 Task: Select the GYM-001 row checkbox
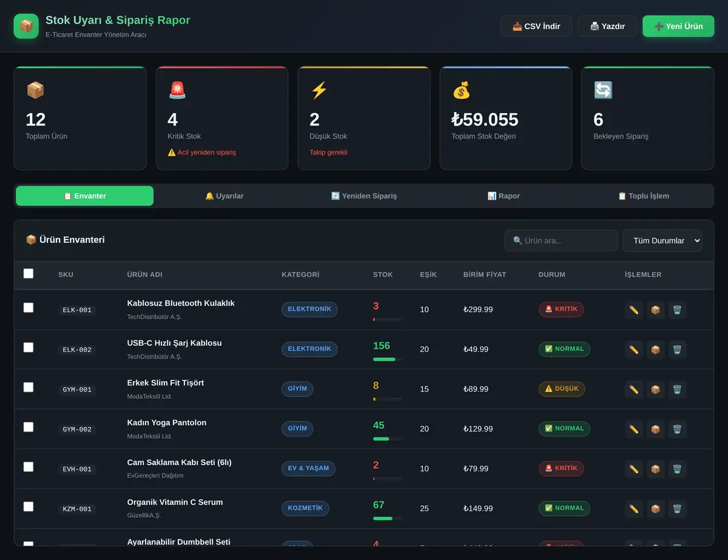click(x=29, y=387)
